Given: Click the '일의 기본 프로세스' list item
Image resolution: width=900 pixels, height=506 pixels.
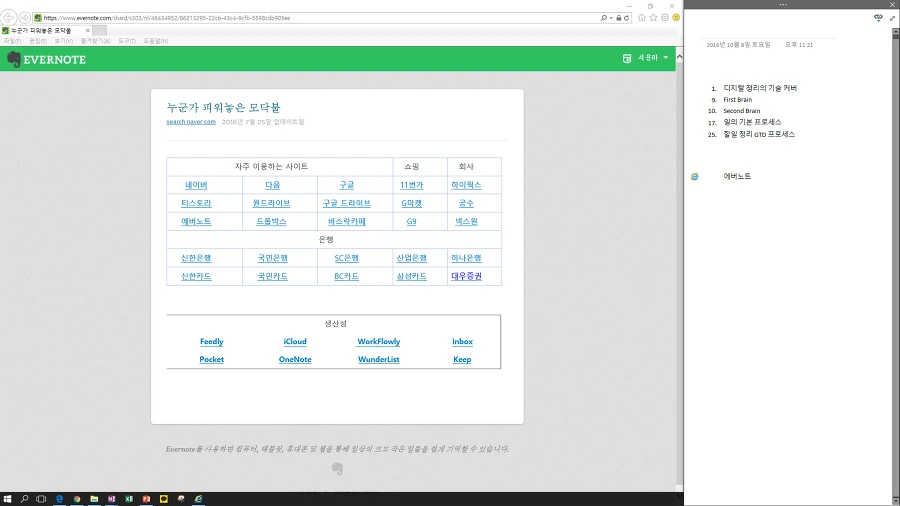Looking at the screenshot, I should point(752,122).
